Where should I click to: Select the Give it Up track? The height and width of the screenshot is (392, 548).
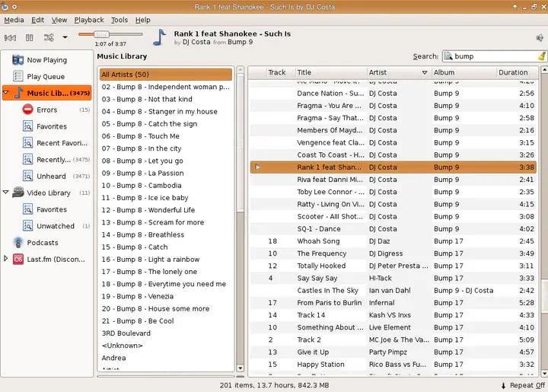point(393,352)
